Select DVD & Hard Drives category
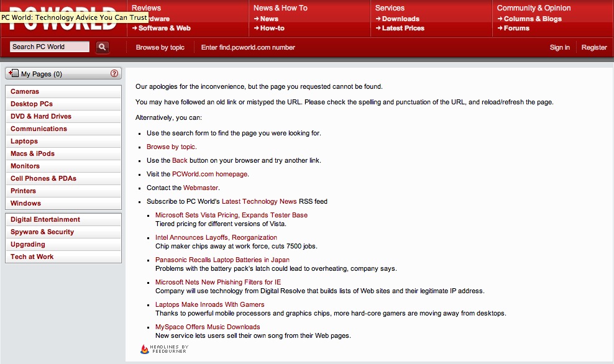The height and width of the screenshot is (364, 614). (x=63, y=117)
